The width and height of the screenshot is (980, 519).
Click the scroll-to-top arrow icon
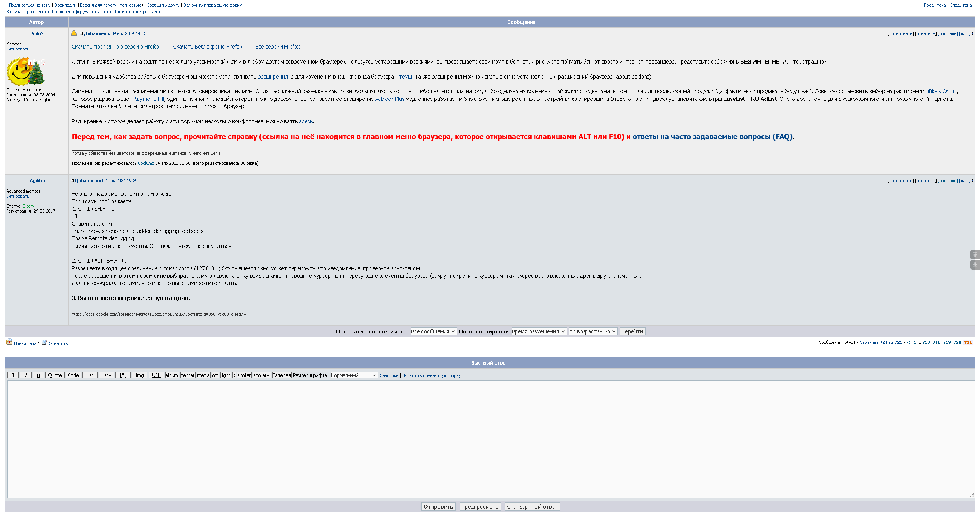click(975, 255)
